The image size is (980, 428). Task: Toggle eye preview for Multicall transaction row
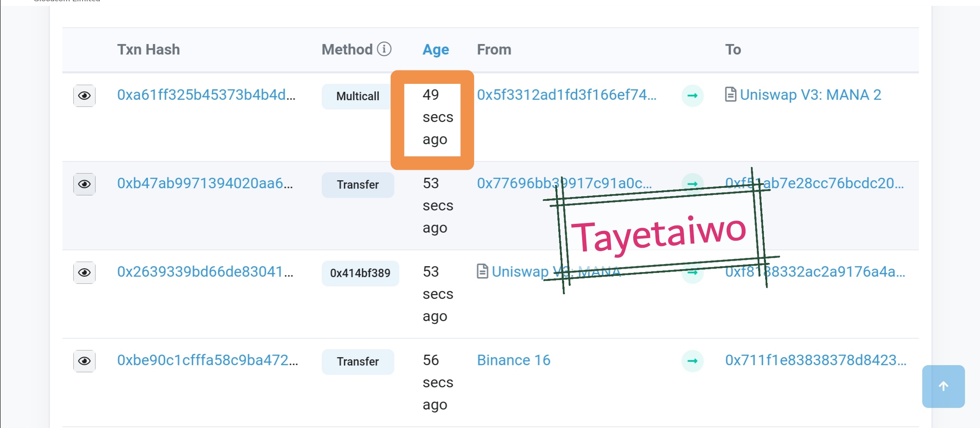[84, 96]
